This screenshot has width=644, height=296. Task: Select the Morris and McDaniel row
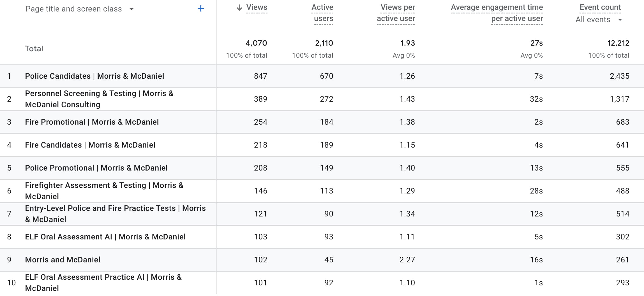coord(63,260)
